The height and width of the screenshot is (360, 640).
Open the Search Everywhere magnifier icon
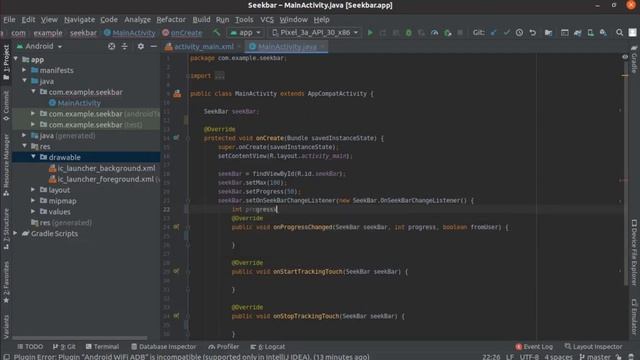pyautogui.click(x=619, y=33)
